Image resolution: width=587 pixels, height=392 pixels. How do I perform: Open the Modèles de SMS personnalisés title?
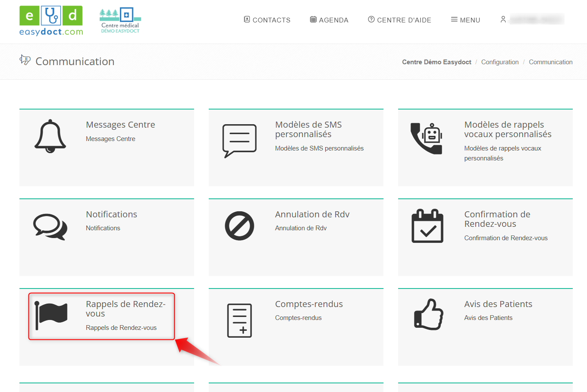pos(308,129)
